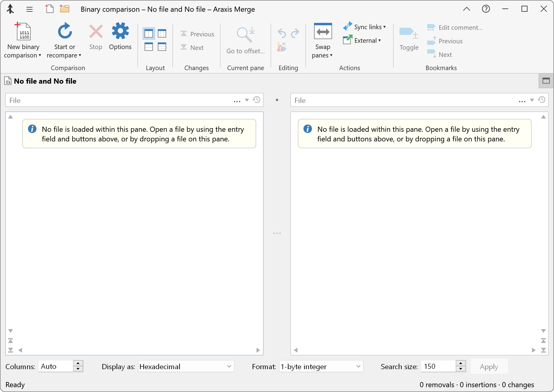Select the Start or recompare tool
Screen dimensions: 554x392
(64, 39)
